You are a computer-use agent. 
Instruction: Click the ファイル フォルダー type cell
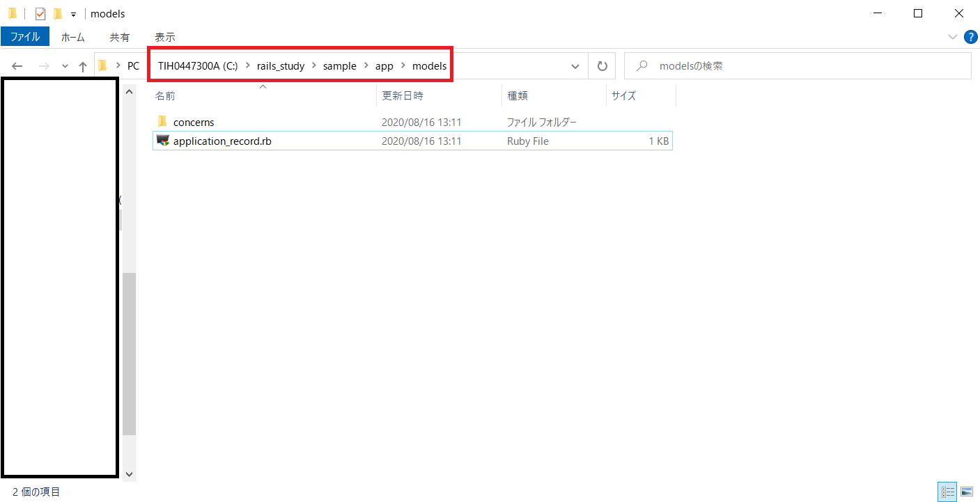point(542,122)
